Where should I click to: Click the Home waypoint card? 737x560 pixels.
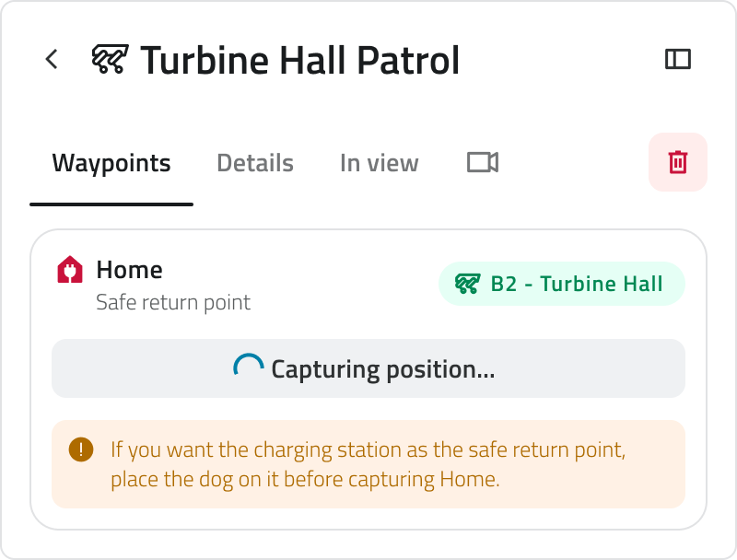368,379
